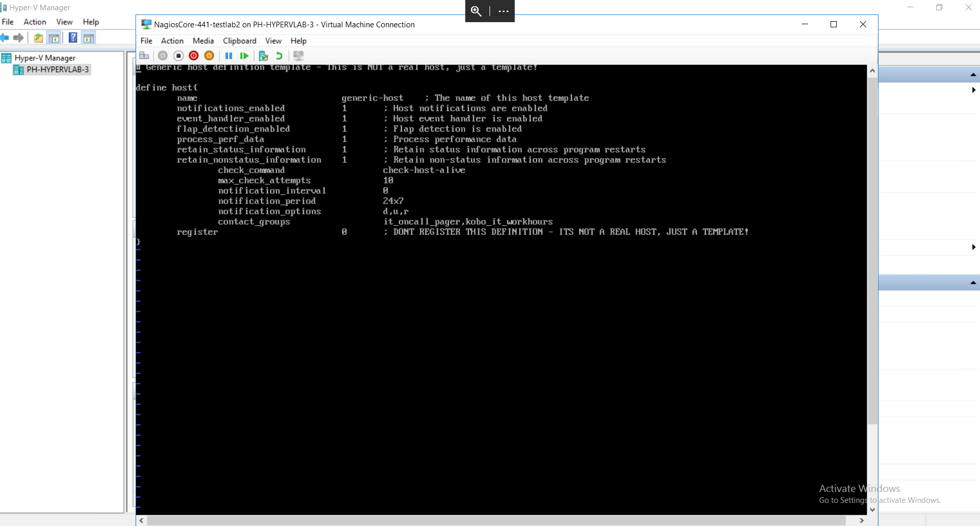Click the Enhanced Session icon in VM toolbar
Image resolution: width=980 pixels, height=526 pixels.
click(298, 56)
